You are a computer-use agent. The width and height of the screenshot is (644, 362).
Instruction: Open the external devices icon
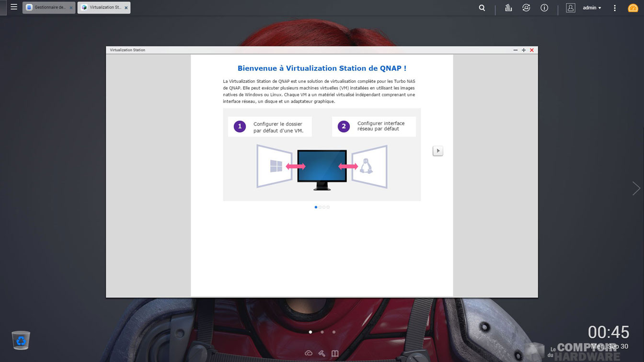[x=526, y=8]
